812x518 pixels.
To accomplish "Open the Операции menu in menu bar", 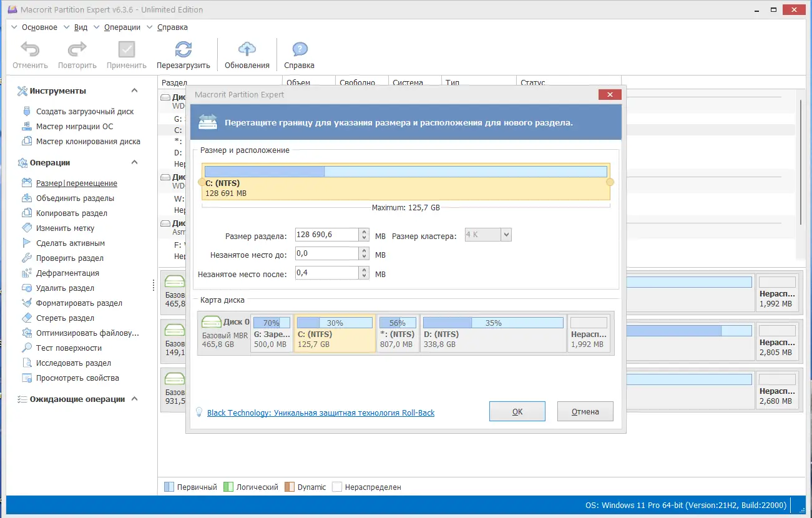I will 122,27.
